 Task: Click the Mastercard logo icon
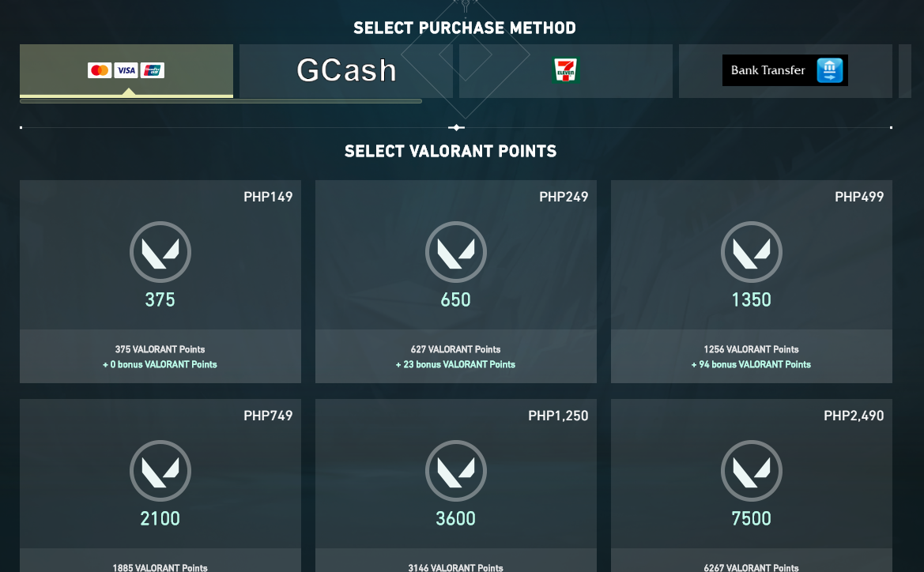(100, 70)
